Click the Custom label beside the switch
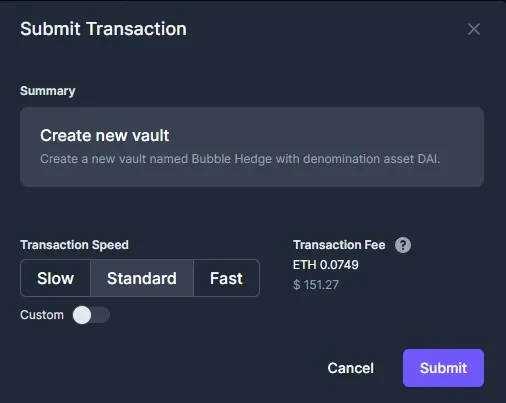The width and height of the screenshot is (506, 403). [42, 315]
